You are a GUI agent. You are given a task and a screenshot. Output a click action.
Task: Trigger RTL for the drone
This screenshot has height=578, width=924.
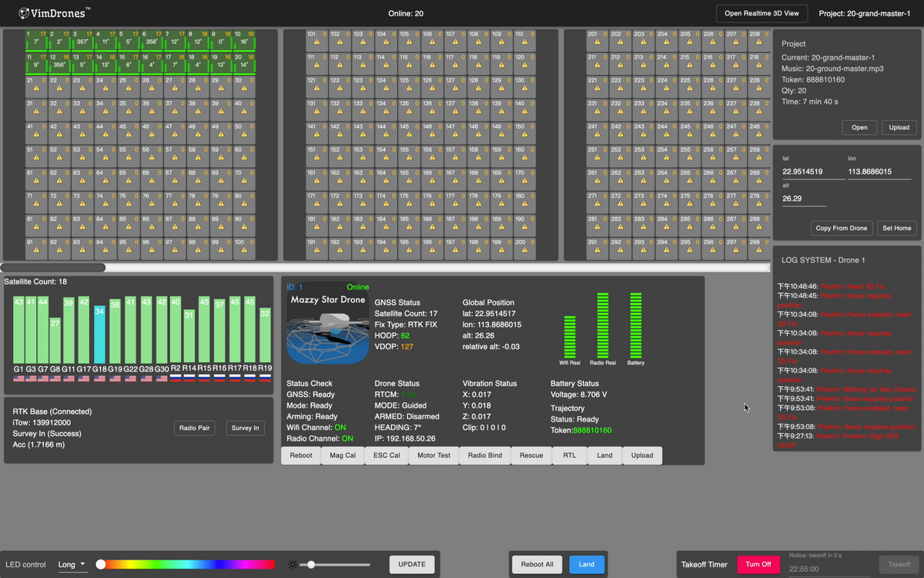tap(569, 455)
